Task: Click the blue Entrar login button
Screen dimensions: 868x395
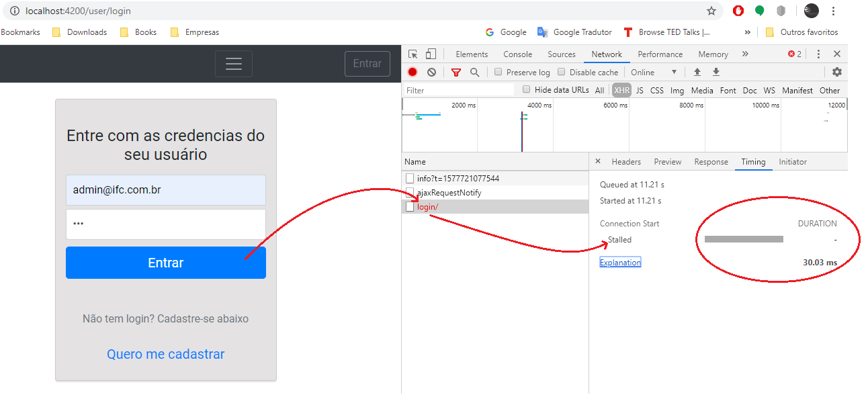Action: click(x=166, y=263)
